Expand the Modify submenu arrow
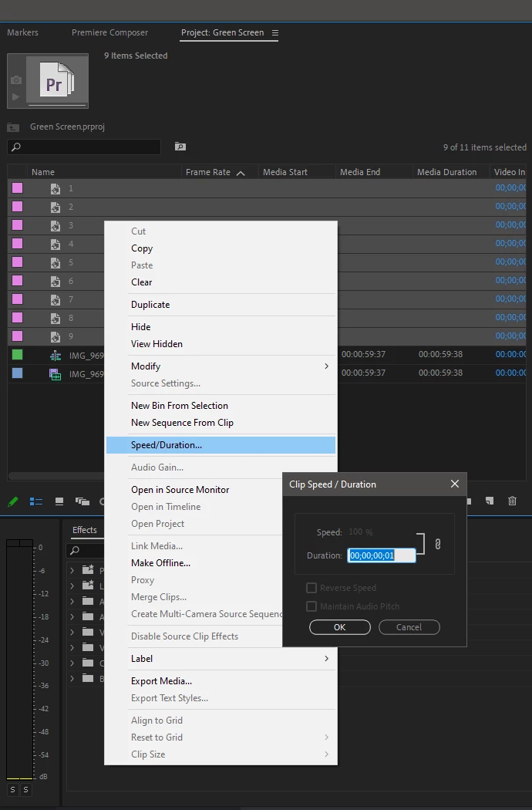The width and height of the screenshot is (532, 810). point(326,366)
